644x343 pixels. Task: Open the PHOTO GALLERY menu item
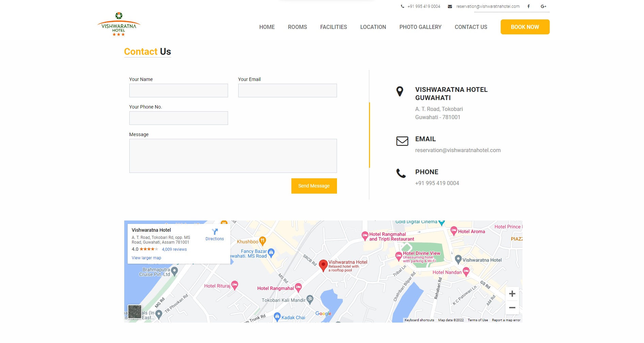(x=420, y=27)
